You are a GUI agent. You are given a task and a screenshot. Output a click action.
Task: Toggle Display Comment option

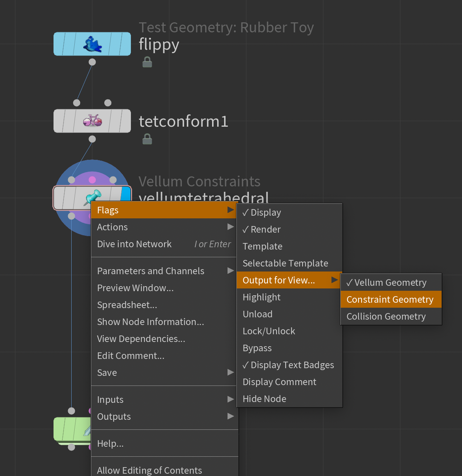290,382
